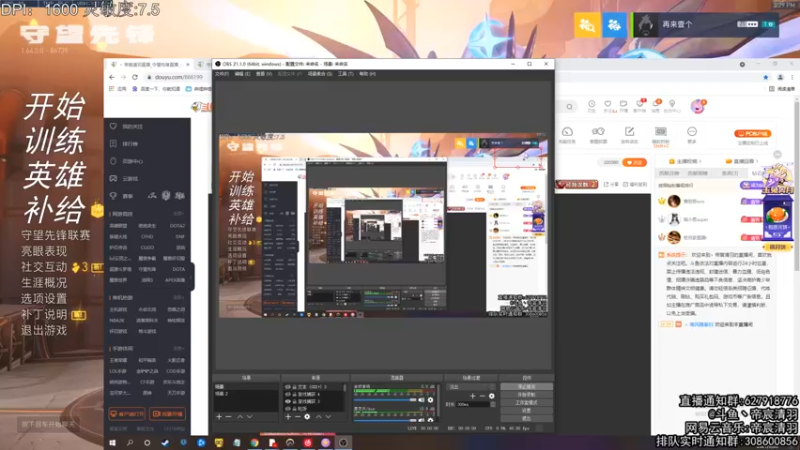Step the transition duration spinner
The image size is (800, 450).
(x=493, y=404)
